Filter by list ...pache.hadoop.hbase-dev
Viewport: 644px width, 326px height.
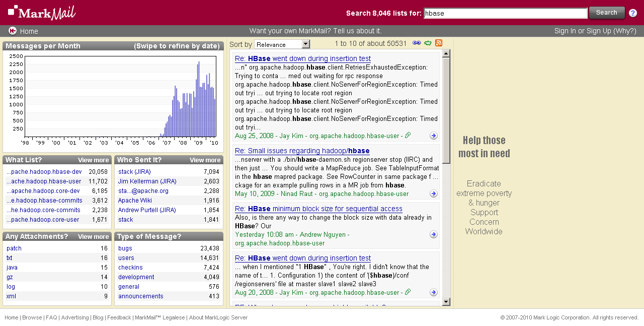coord(44,172)
